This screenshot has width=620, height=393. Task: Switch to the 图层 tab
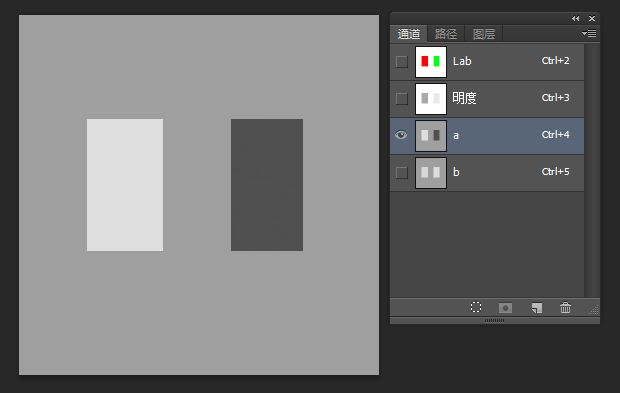pos(484,34)
